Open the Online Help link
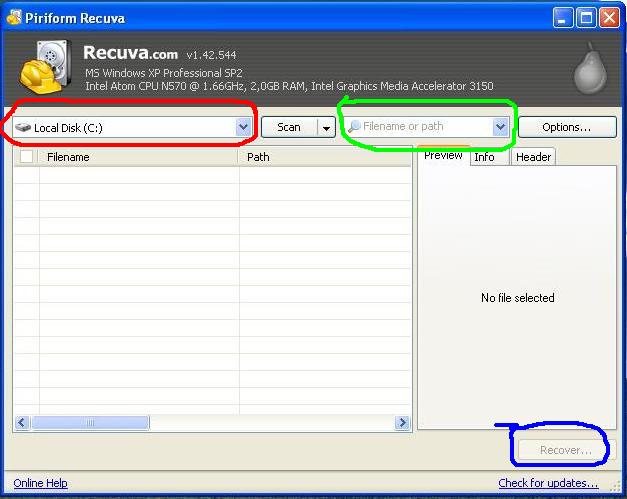This screenshot has width=627, height=499. (40, 483)
